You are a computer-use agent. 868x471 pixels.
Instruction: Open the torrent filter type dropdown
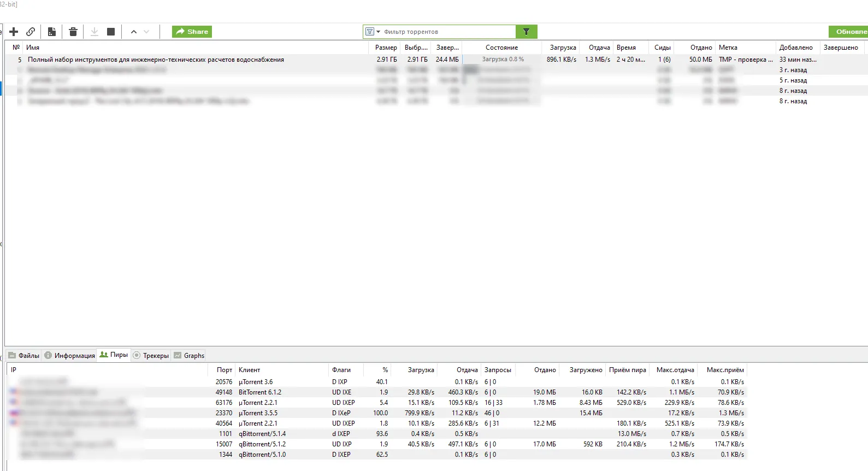click(373, 32)
